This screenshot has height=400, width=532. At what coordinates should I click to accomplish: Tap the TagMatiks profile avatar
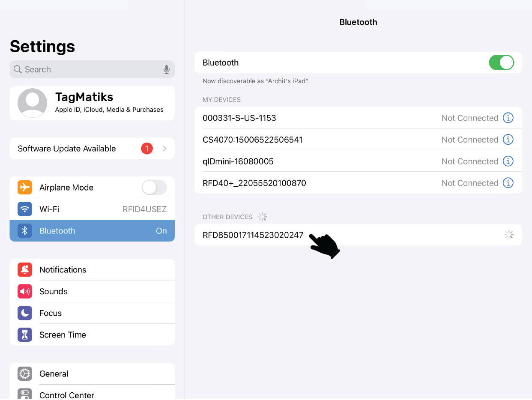(x=32, y=103)
